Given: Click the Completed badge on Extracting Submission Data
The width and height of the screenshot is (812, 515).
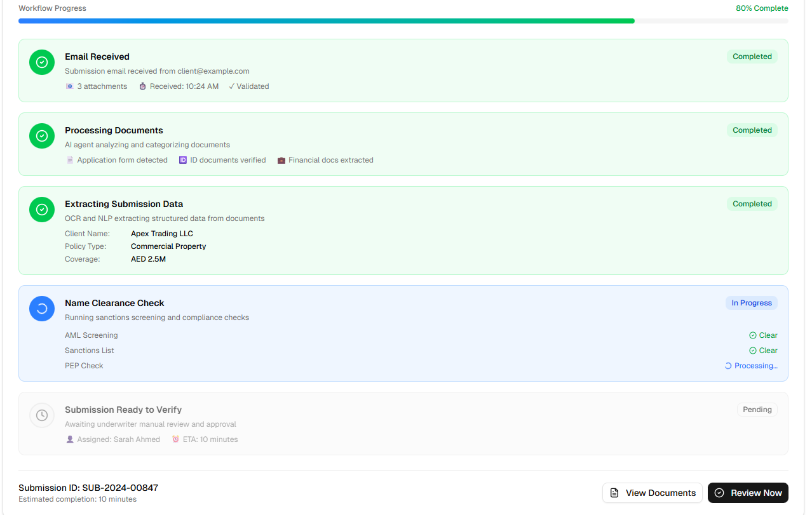Looking at the screenshot, I should click(x=752, y=203).
